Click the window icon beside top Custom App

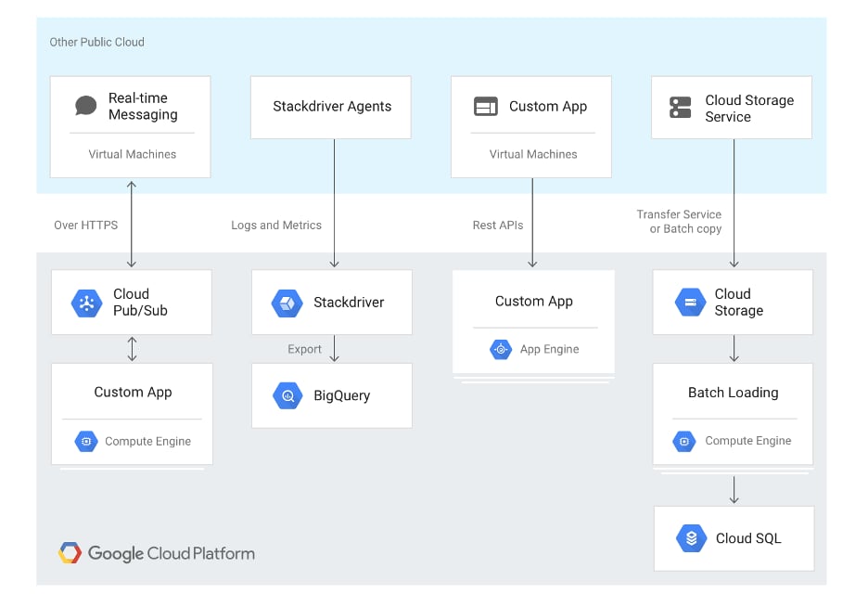[x=486, y=107]
